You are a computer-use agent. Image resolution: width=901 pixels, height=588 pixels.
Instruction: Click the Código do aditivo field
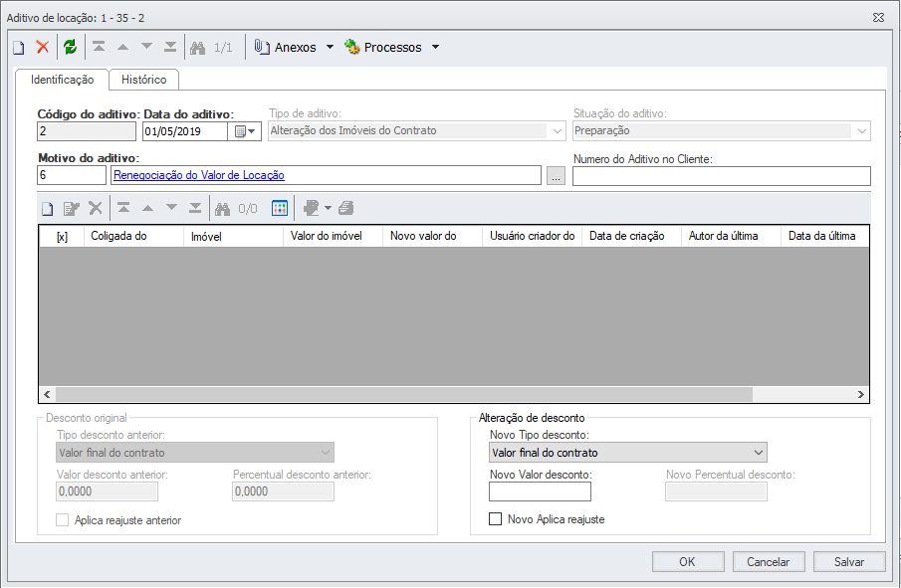coord(87,131)
